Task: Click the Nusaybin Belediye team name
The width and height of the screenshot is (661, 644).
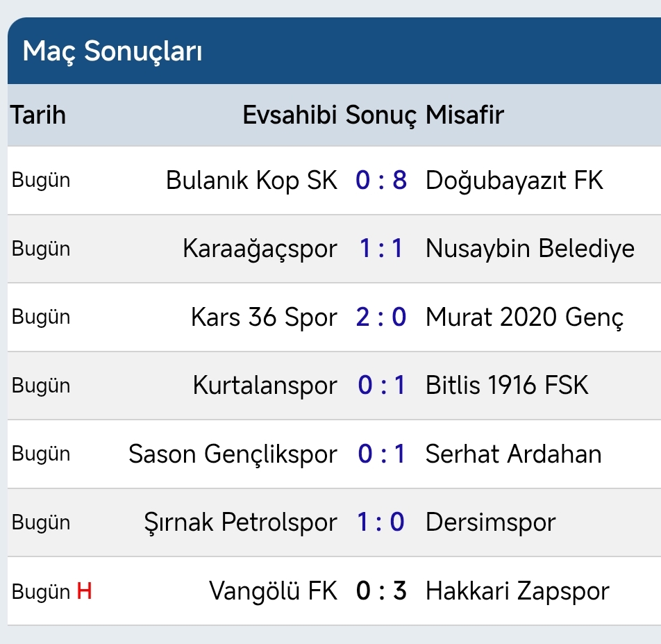Action: (530, 249)
